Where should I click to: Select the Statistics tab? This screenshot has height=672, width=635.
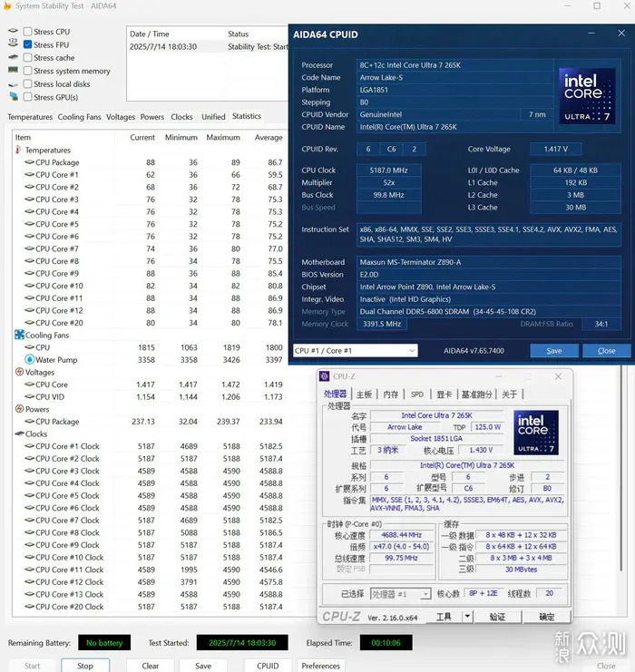(x=247, y=116)
